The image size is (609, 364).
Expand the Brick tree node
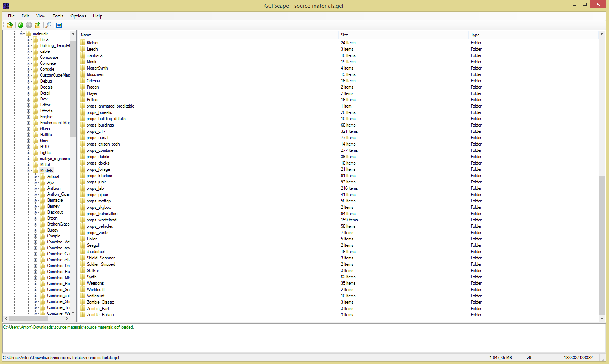click(x=29, y=39)
